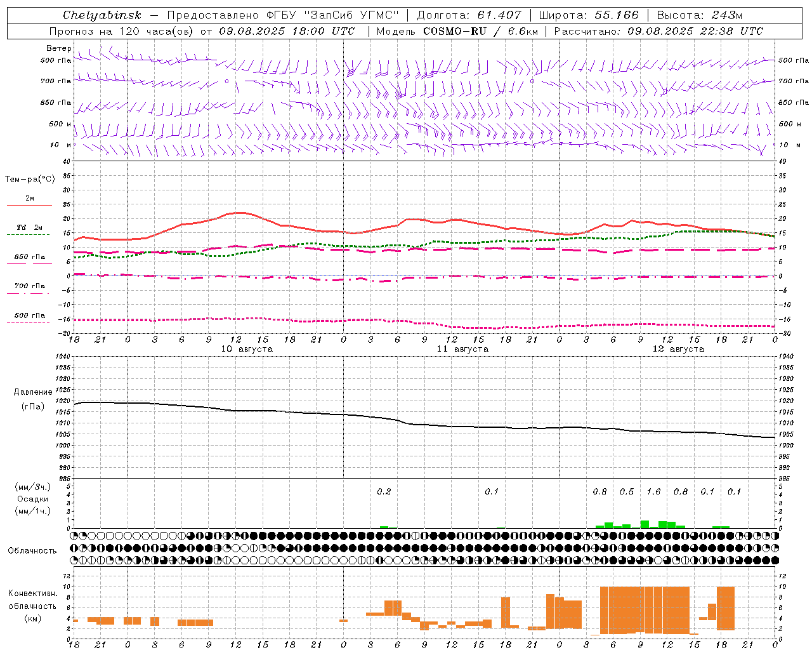Click the 'Долгота: 61.407' longitude value
This screenshot has height=650, width=812.
tap(469, 15)
